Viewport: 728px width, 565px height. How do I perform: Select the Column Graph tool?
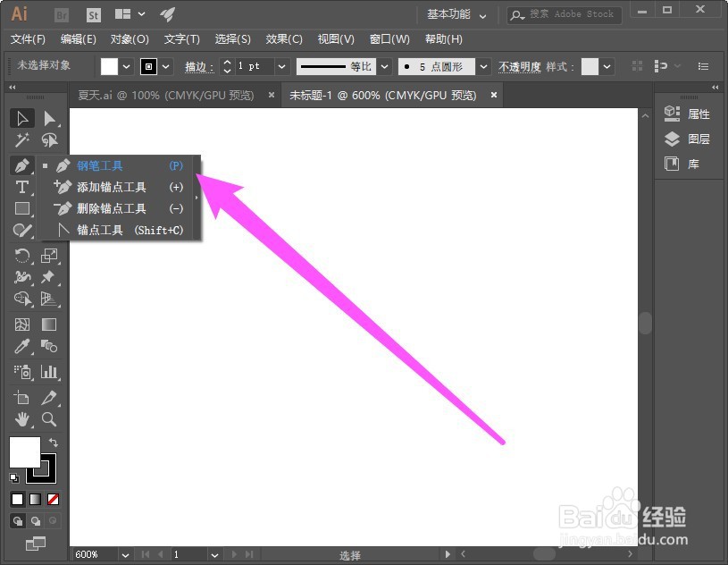point(49,372)
